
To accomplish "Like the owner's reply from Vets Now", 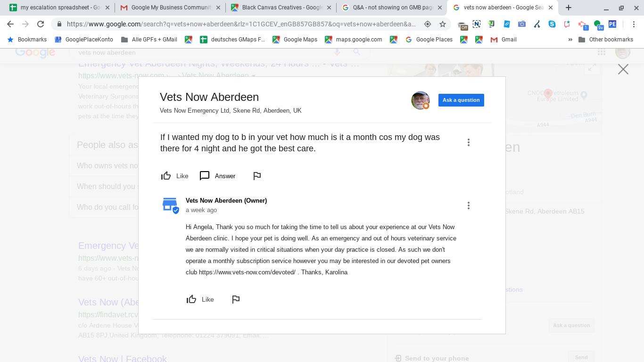I will [x=200, y=299].
